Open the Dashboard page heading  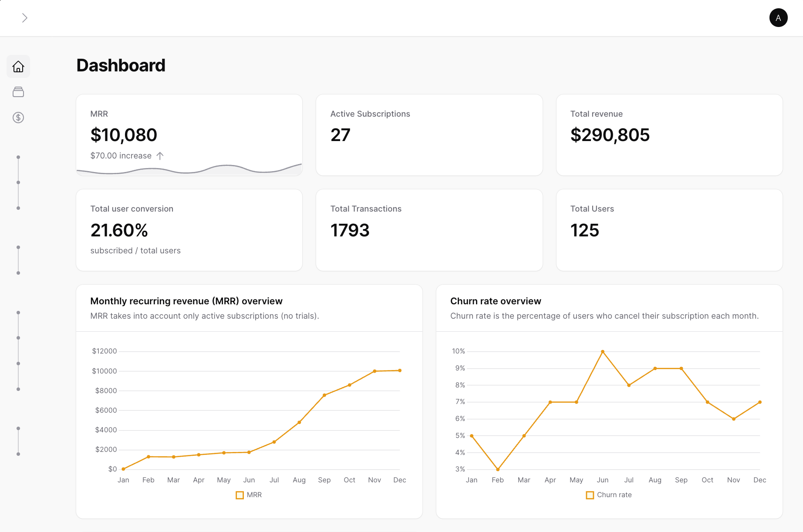[x=121, y=65]
